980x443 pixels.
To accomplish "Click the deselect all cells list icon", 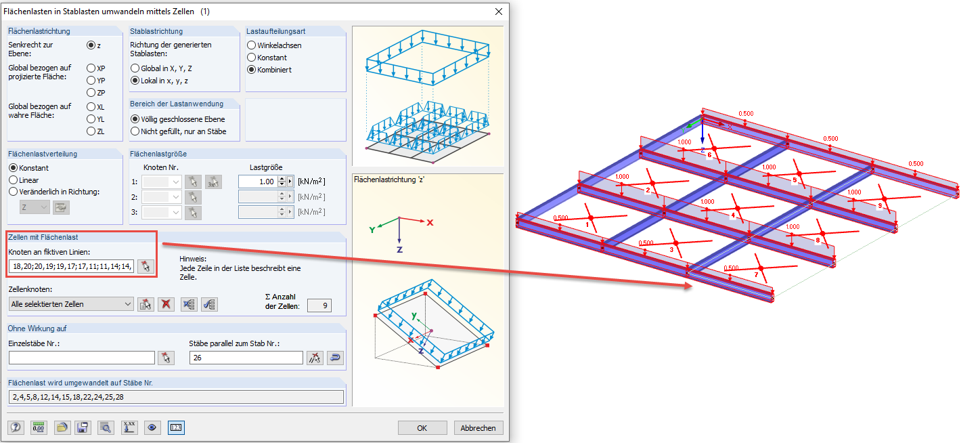I will pyautogui.click(x=189, y=304).
